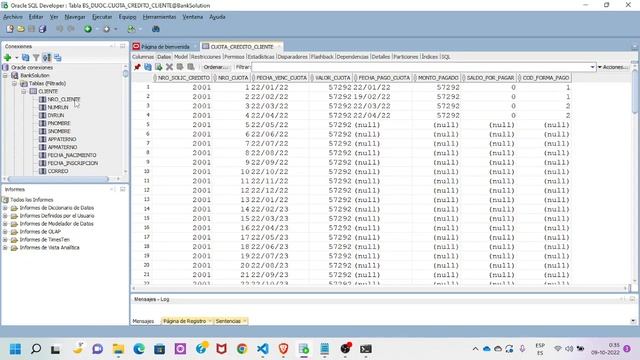Viewport: 640px width, 360px height.
Task: Sort by NRO_SOLIC_CREDITO column header
Action: (x=182, y=78)
